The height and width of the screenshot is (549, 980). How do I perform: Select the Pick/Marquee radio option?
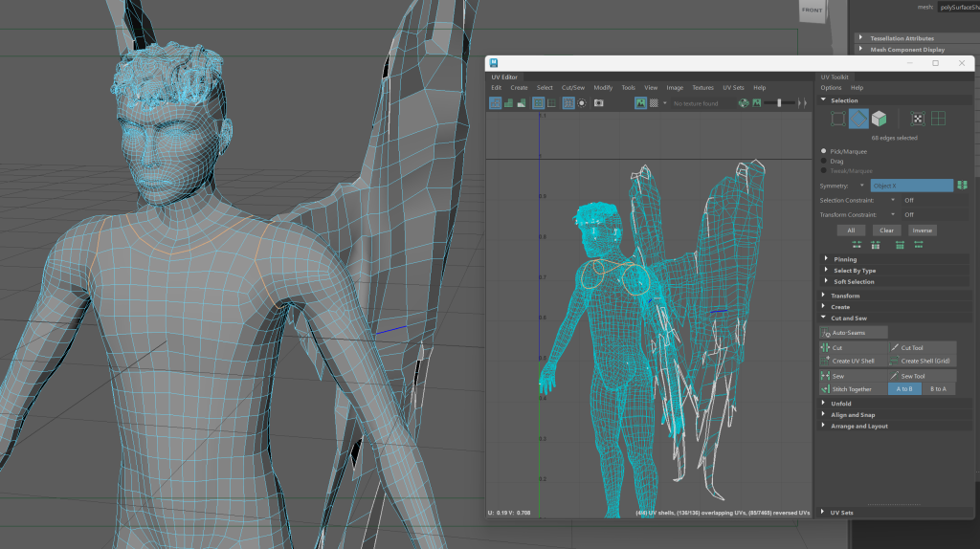click(825, 151)
